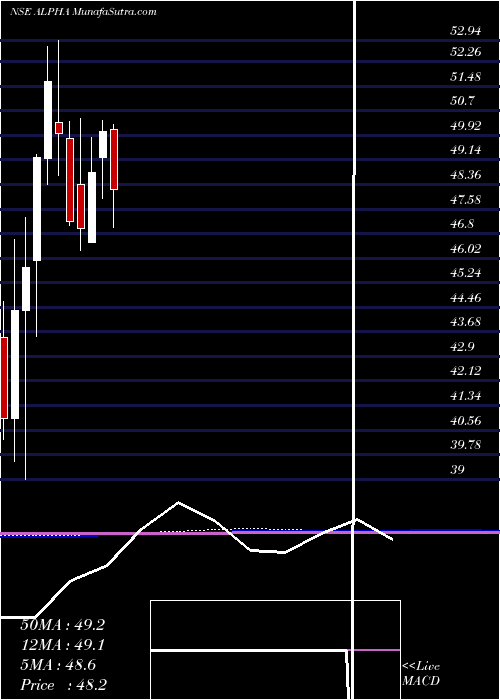Click the 50.7 price axis label
This screenshot has height=700, width=500.
(x=462, y=101)
